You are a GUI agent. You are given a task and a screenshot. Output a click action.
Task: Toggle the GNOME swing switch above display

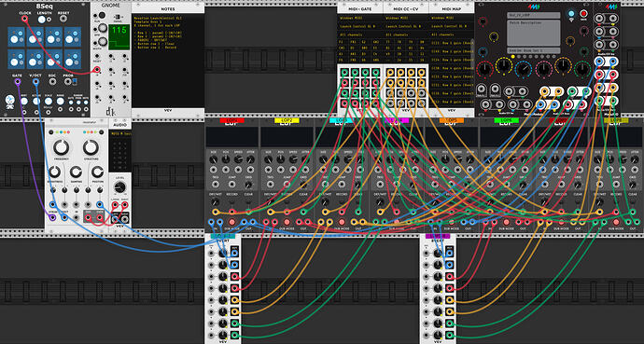pos(117,17)
